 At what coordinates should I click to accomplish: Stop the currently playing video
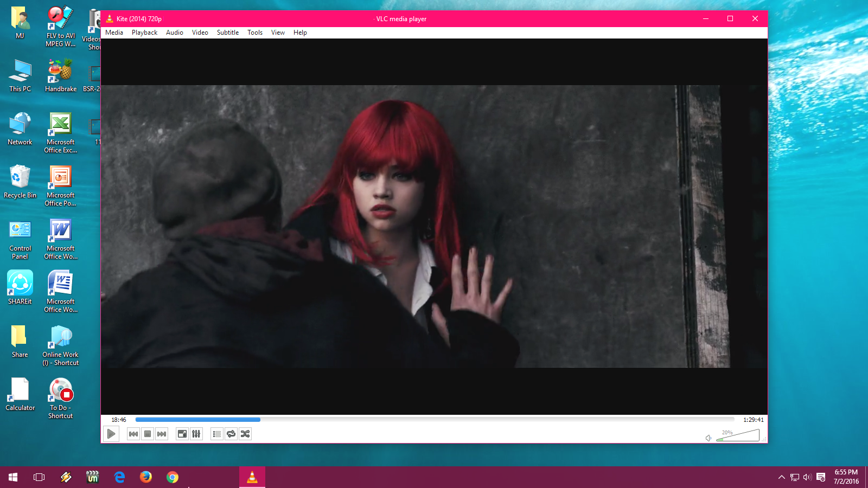pyautogui.click(x=147, y=434)
